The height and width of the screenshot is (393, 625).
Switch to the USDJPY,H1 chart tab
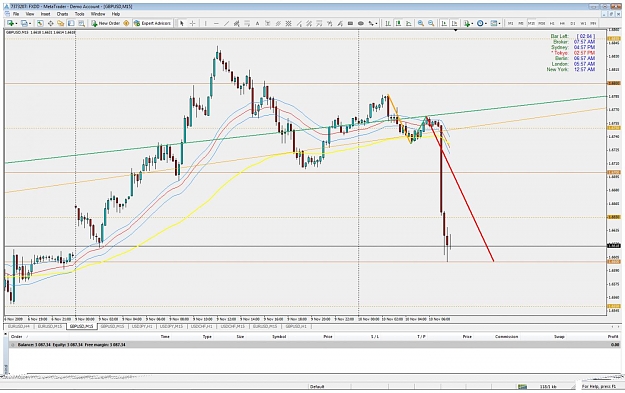(x=142, y=326)
